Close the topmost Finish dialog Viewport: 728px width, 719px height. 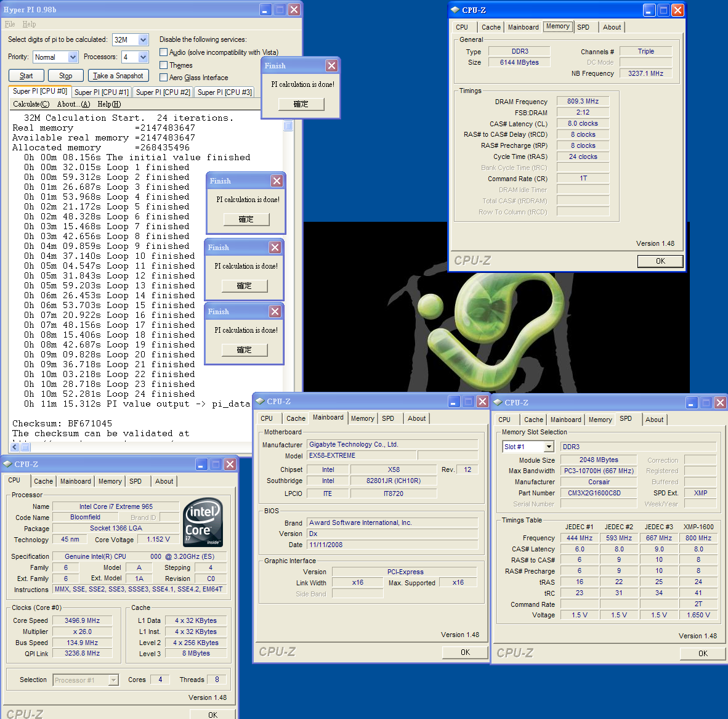point(331,66)
